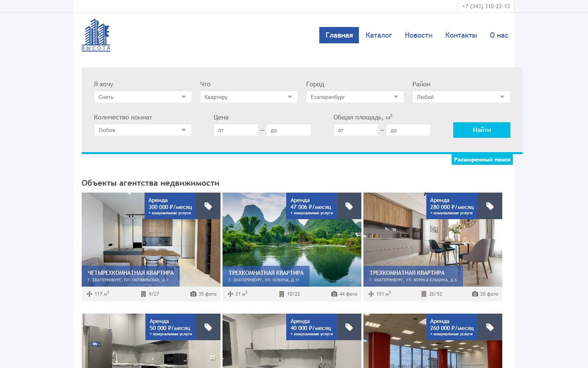588x368 pixels.
Task: Call the phone number +7 (343) 310-22-13
Action: pos(486,6)
